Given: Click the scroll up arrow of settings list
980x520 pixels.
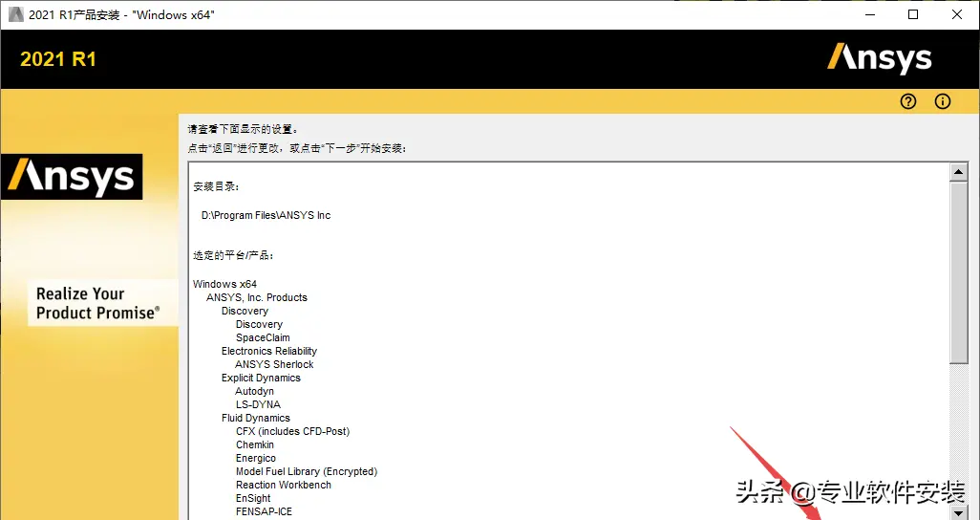Looking at the screenshot, I should point(958,171).
